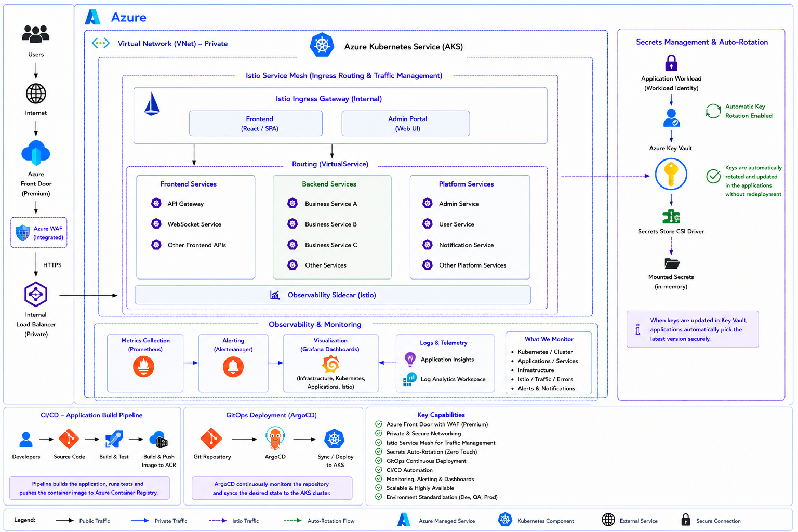Click checkmark beside Azure Front Door with WAF
The image size is (798, 532).
point(379,424)
